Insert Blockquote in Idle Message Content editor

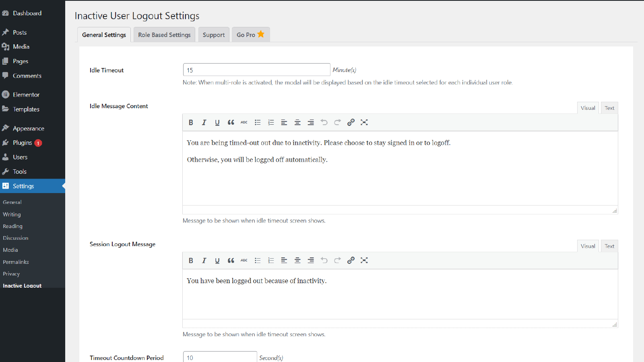[x=231, y=122]
